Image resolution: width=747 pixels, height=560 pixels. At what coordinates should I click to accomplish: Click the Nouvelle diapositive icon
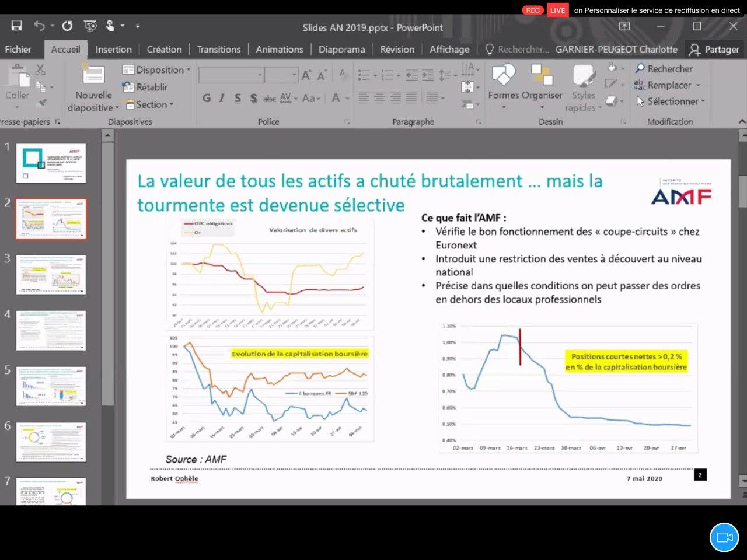pos(93,75)
